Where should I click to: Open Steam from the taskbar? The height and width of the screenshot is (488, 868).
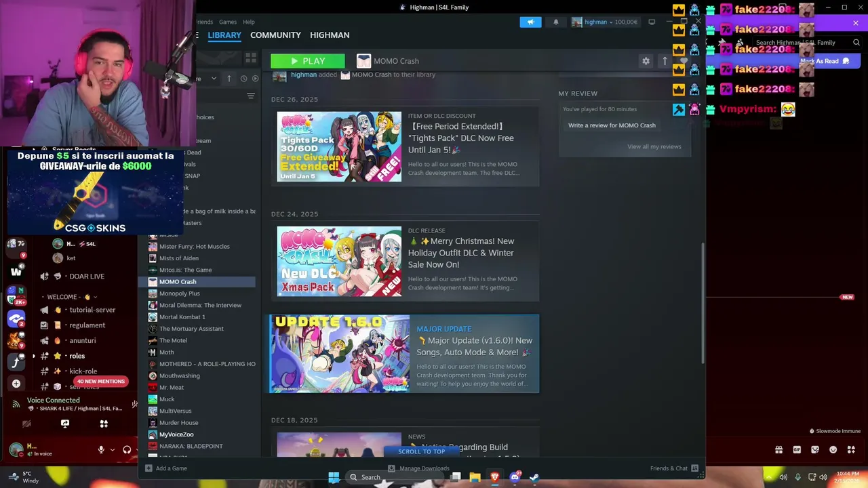pyautogui.click(x=534, y=477)
